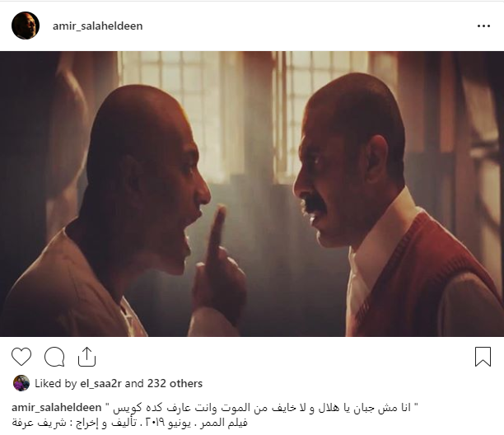
Task: Visit el_saa2r's profile from the likes line
Action: tap(100, 383)
